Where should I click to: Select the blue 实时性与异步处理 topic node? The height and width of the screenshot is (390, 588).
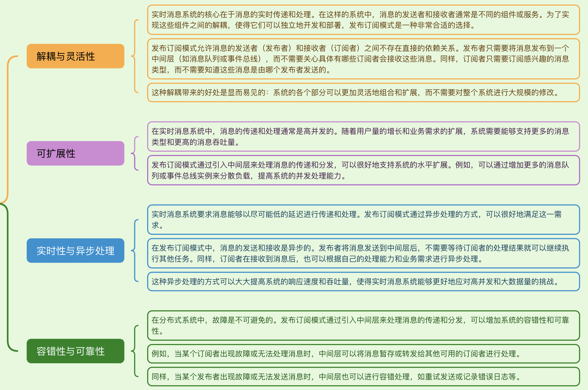tap(75, 251)
